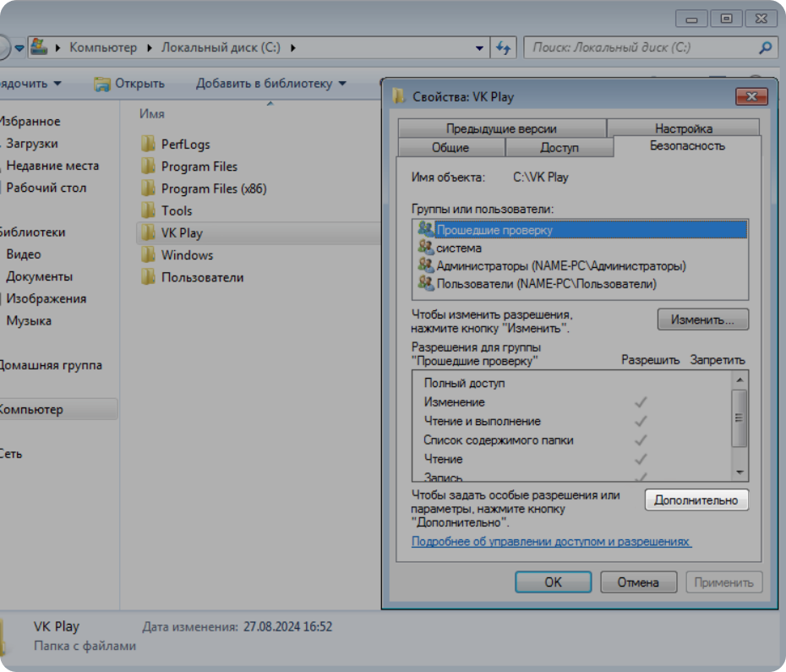786x672 pixels.
Task: Open the breadcrumb arrow after Компьютер
Action: [x=152, y=48]
